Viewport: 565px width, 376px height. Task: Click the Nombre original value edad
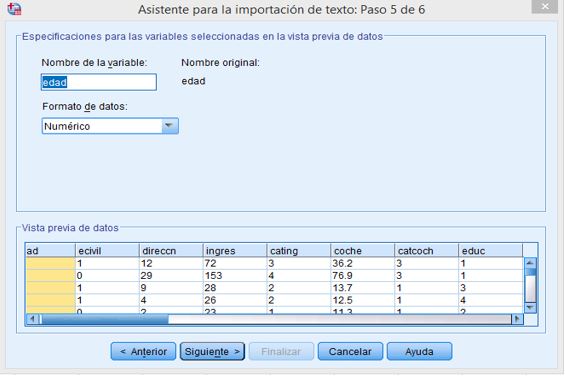click(x=193, y=81)
